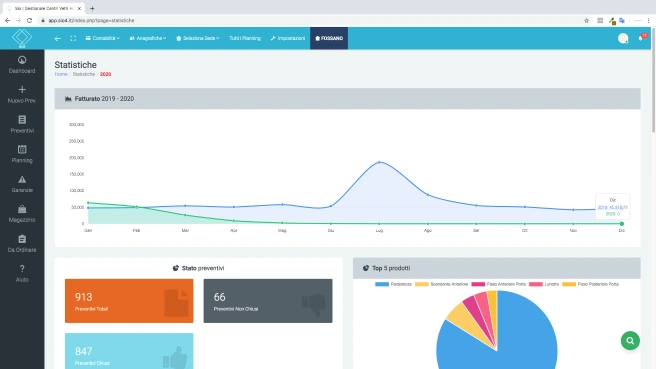Click Statistiche breadcrumb link
This screenshot has width=656, height=369.
[84, 74]
